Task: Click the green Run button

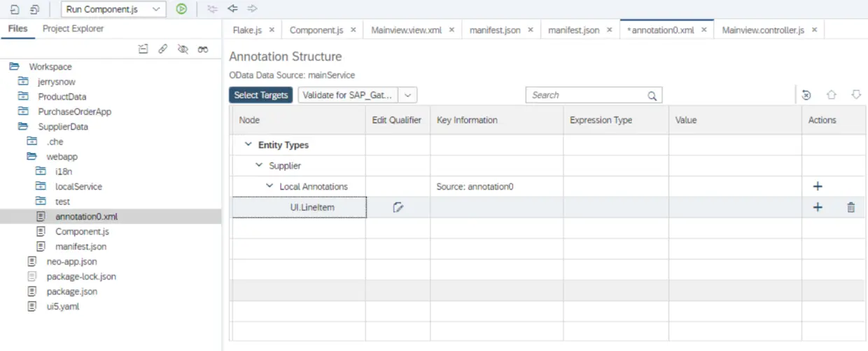Action: [181, 9]
